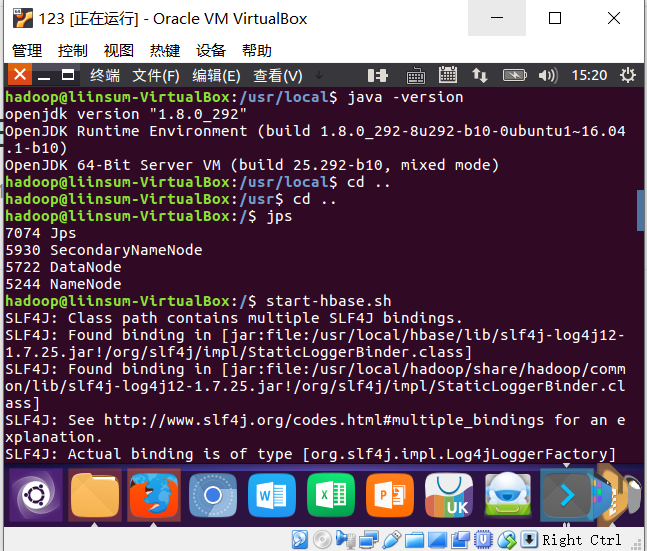Open the Excel spreadsheet icon in the dock
This screenshot has width=647, height=551.
coord(331,495)
